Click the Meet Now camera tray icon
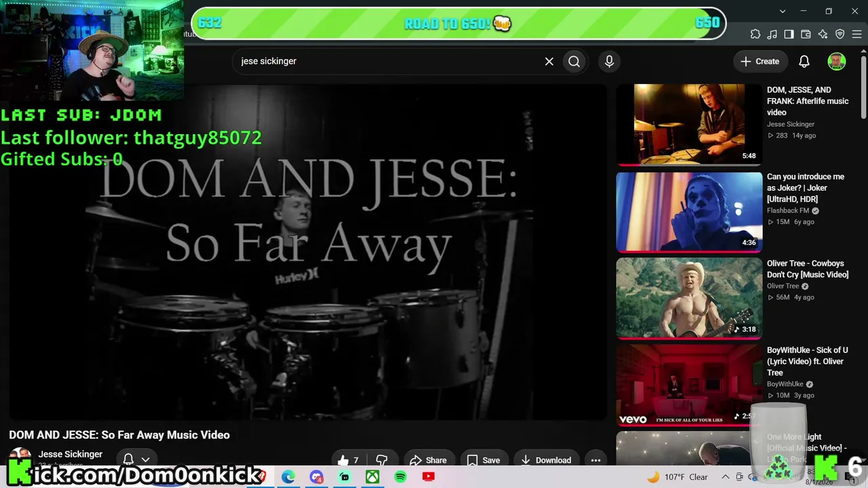868x488 pixels. 739,477
